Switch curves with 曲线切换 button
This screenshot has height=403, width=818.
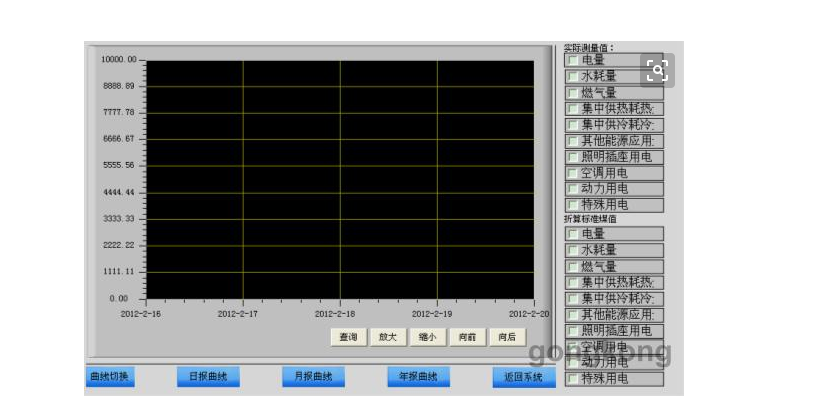110,376
